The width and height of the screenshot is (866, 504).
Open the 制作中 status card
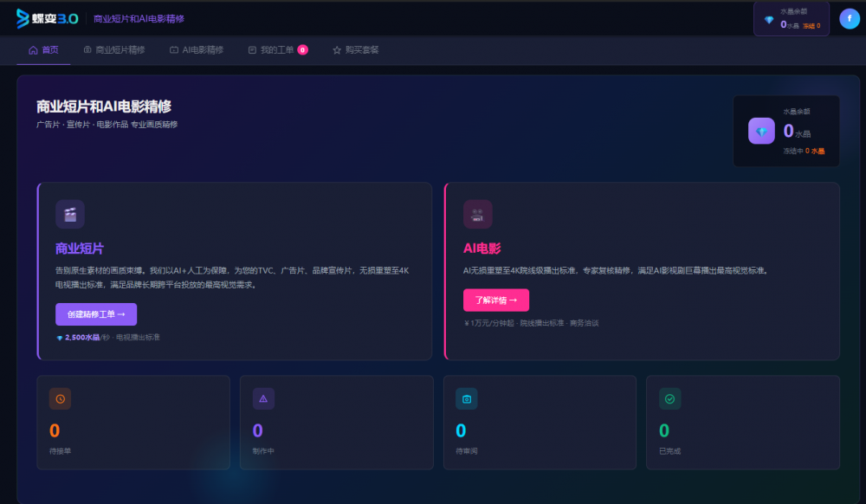336,423
